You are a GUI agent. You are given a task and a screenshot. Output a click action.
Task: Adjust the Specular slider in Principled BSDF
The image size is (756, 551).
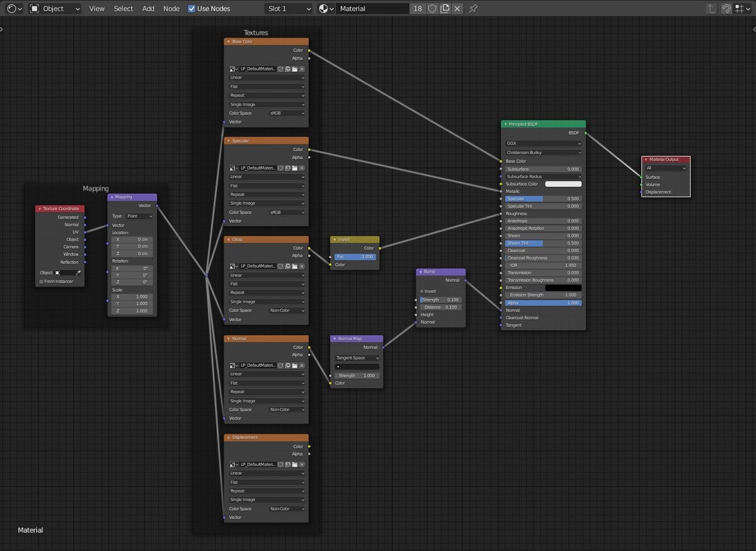(544, 199)
